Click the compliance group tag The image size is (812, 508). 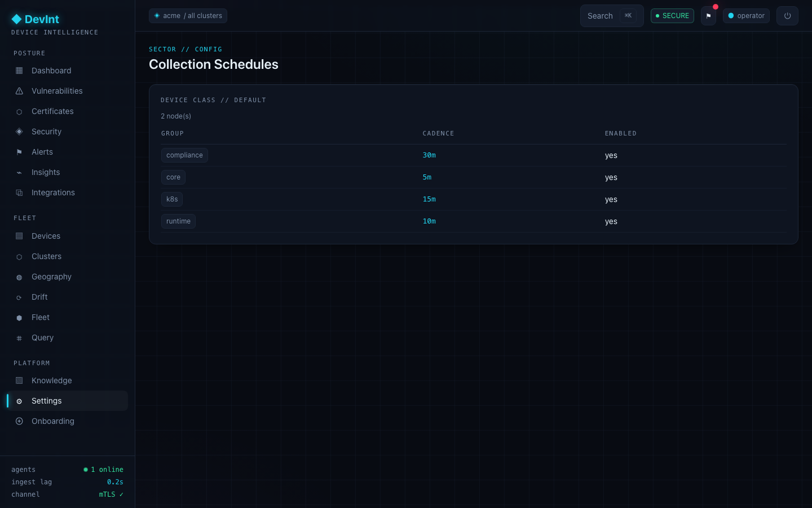(184, 155)
